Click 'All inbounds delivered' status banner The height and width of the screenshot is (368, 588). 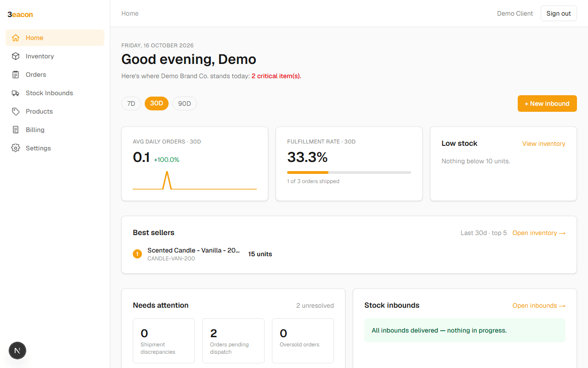(465, 330)
